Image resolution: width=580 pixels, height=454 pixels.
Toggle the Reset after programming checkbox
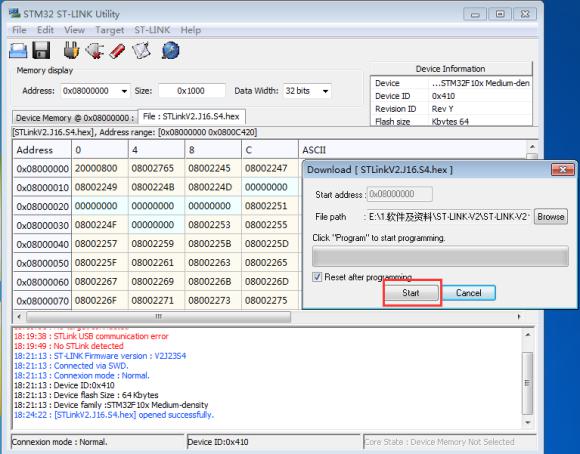click(317, 277)
